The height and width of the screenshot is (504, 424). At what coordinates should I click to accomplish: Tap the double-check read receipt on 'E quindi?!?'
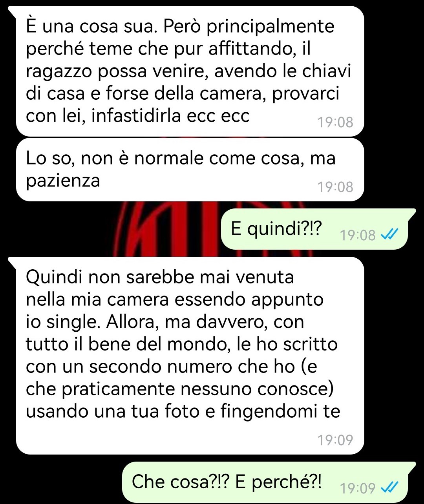[390, 235]
